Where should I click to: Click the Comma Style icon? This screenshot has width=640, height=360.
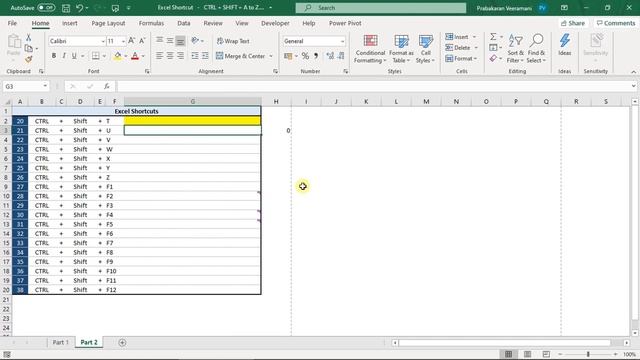tap(316, 56)
